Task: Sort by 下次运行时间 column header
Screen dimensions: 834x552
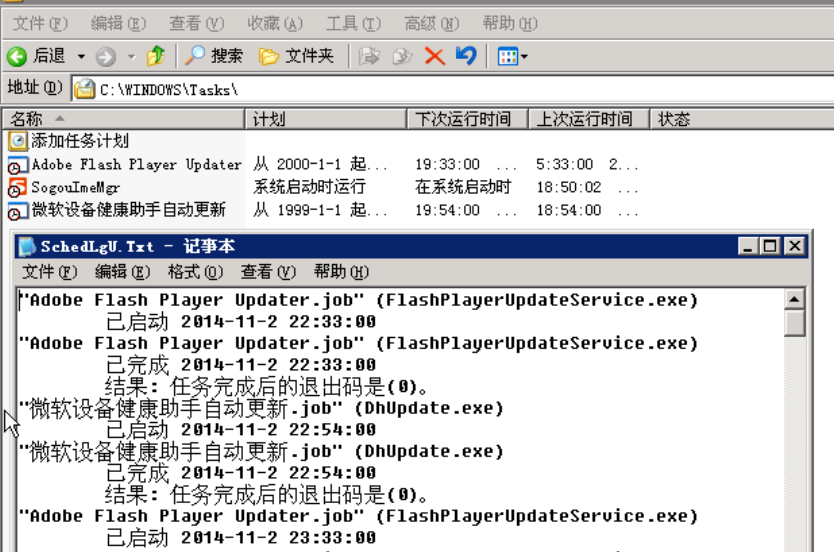Action: (468, 119)
